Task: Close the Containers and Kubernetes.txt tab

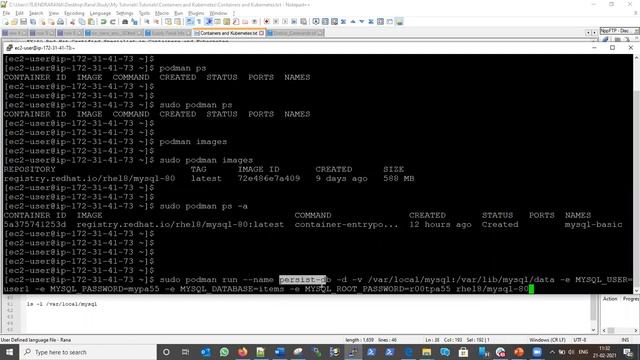Action: click(x=262, y=33)
